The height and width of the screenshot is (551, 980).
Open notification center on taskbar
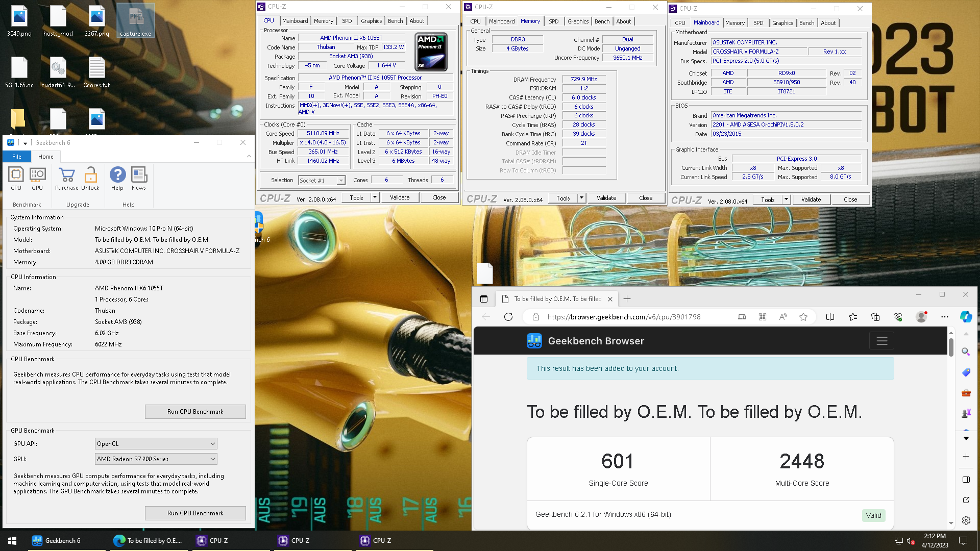tap(963, 540)
